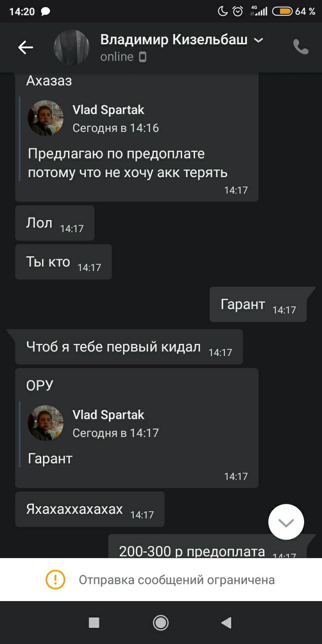This screenshot has height=644, width=322.
Task: Open Vlad Spartak name link in 14:17 quote
Action: pos(108,415)
